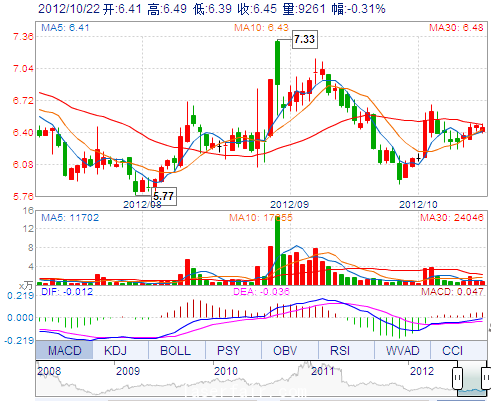Open the BOLL indicator tab
This screenshot has height=401, width=491.
click(x=175, y=350)
